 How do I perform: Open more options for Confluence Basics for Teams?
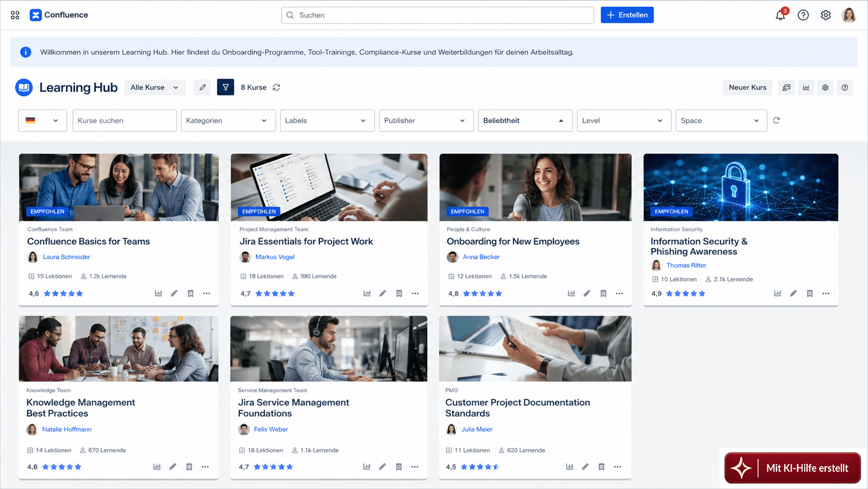[x=207, y=294]
